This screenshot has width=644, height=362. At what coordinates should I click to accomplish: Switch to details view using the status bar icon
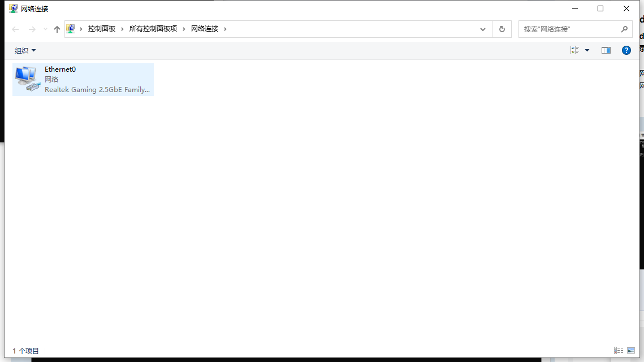click(x=618, y=350)
